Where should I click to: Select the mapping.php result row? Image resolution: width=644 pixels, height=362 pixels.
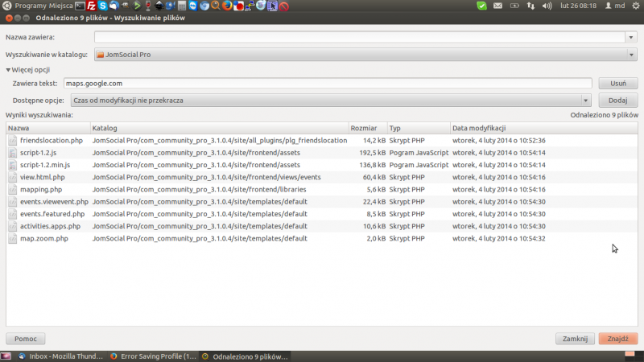[322, 190]
